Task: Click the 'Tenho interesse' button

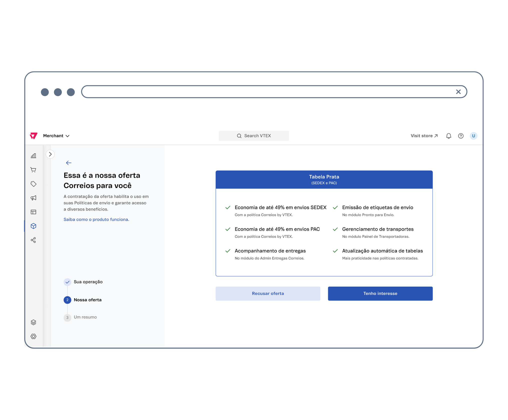Action: [x=380, y=293]
